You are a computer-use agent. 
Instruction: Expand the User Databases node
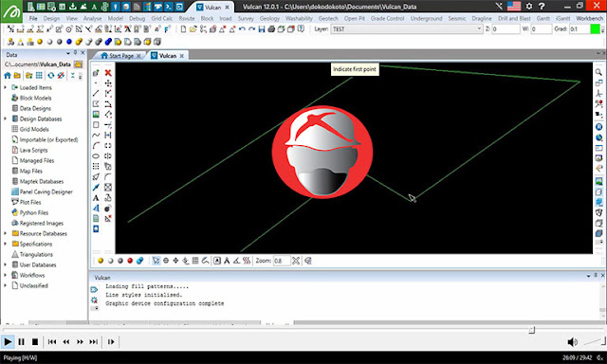(x=5, y=265)
